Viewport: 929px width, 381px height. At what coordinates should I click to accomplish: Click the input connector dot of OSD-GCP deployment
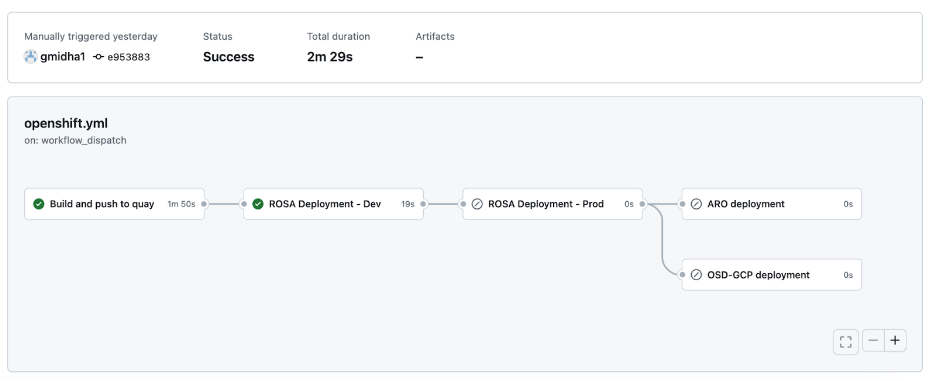[682, 275]
